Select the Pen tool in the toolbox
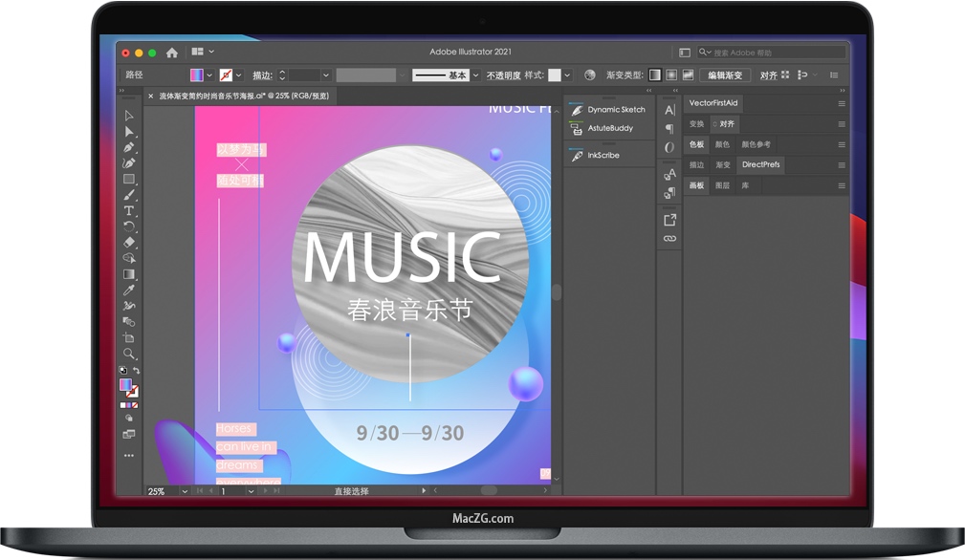Viewport: 965px width, 560px height. coord(129,147)
